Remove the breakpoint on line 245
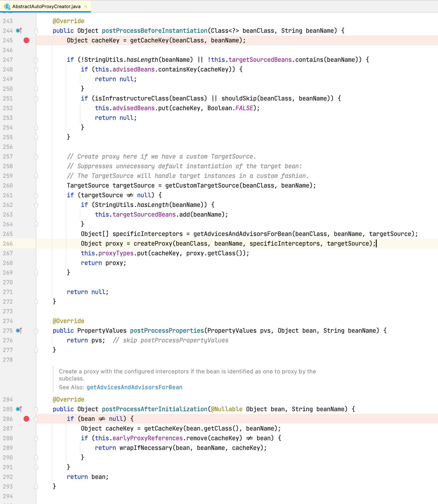The height and width of the screenshot is (504, 438). pyautogui.click(x=26, y=40)
